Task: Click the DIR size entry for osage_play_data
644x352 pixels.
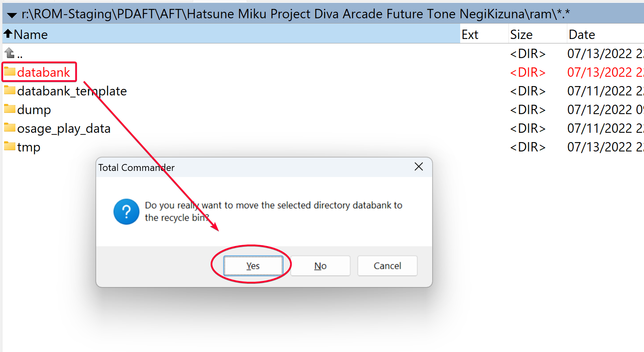Action: [528, 128]
